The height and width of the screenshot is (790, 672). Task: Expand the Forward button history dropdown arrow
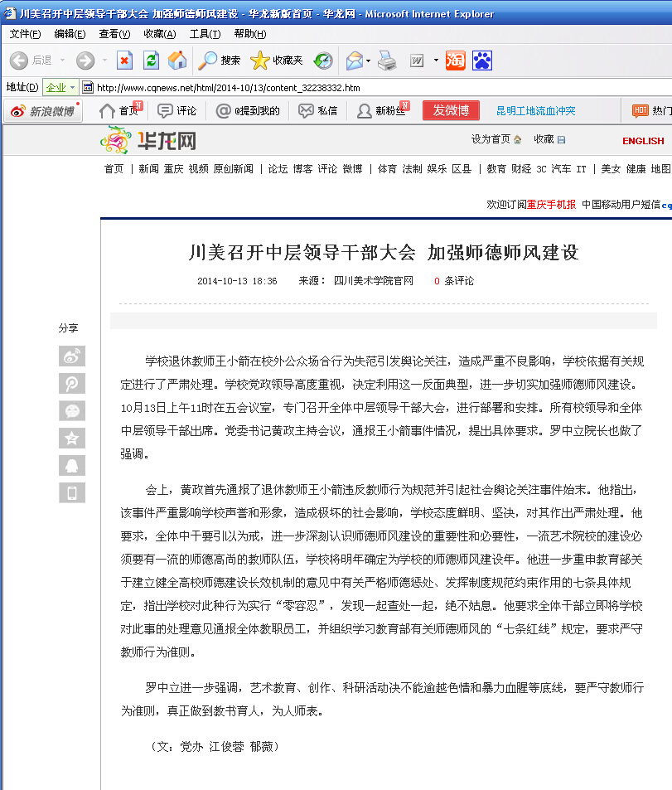104,61
